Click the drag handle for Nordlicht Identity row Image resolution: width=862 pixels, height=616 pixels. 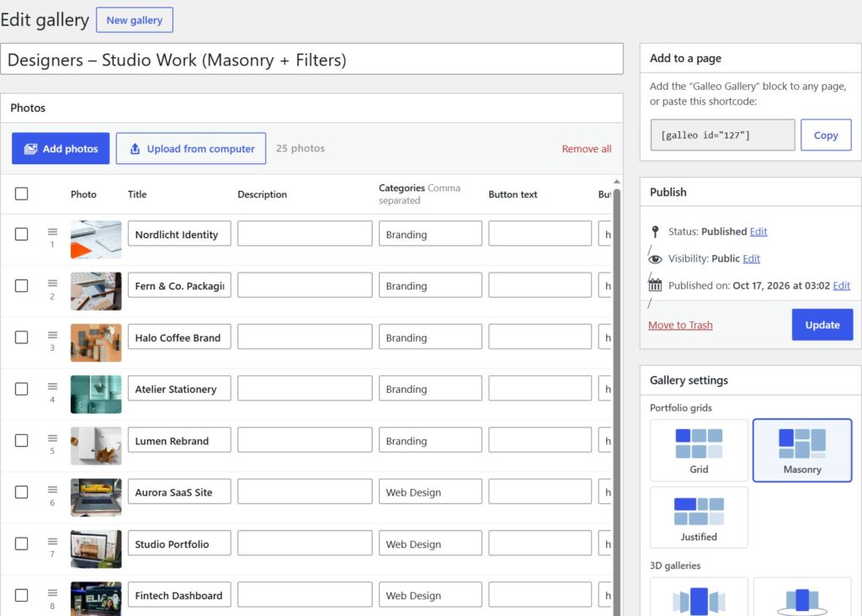point(52,232)
